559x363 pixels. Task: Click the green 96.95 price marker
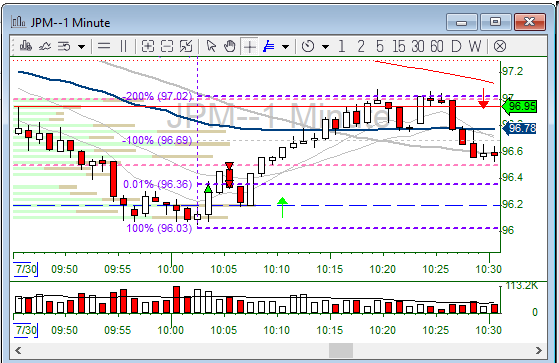pos(520,106)
